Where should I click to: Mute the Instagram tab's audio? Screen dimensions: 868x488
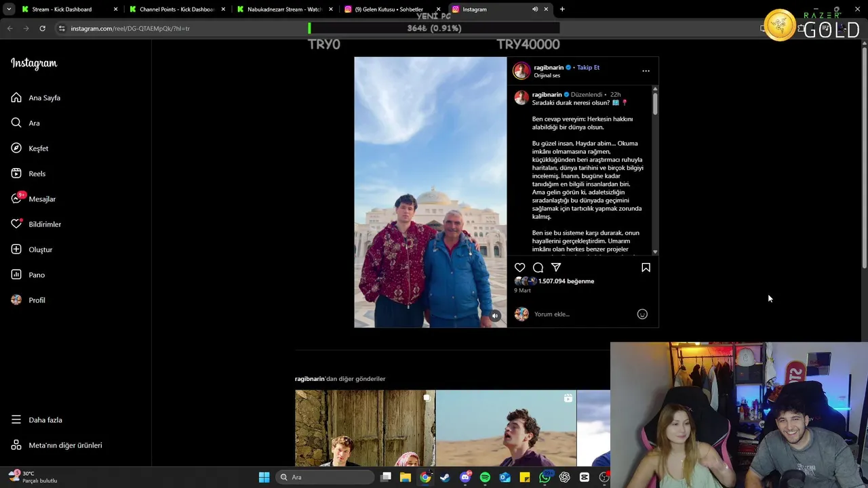(x=535, y=9)
